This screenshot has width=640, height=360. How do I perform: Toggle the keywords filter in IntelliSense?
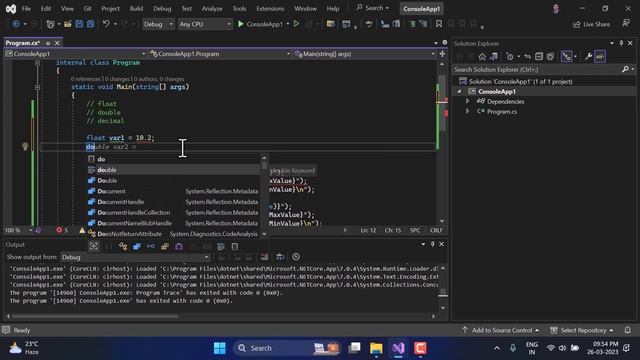click(x=221, y=246)
